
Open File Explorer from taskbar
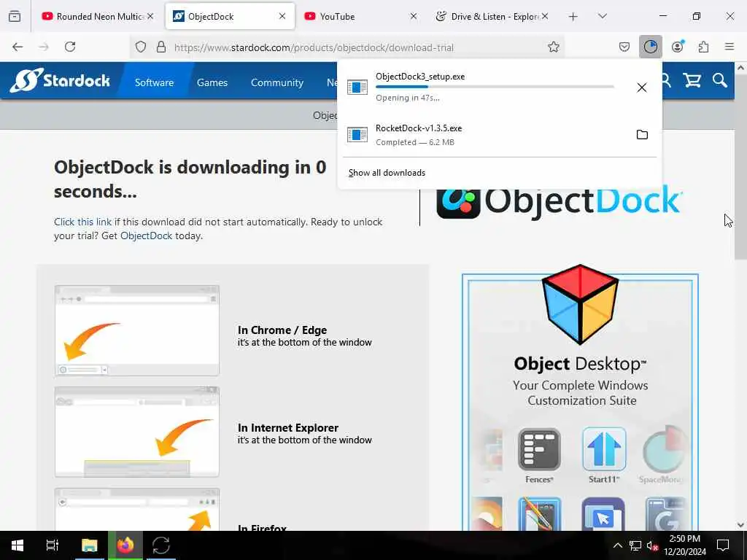click(x=89, y=545)
